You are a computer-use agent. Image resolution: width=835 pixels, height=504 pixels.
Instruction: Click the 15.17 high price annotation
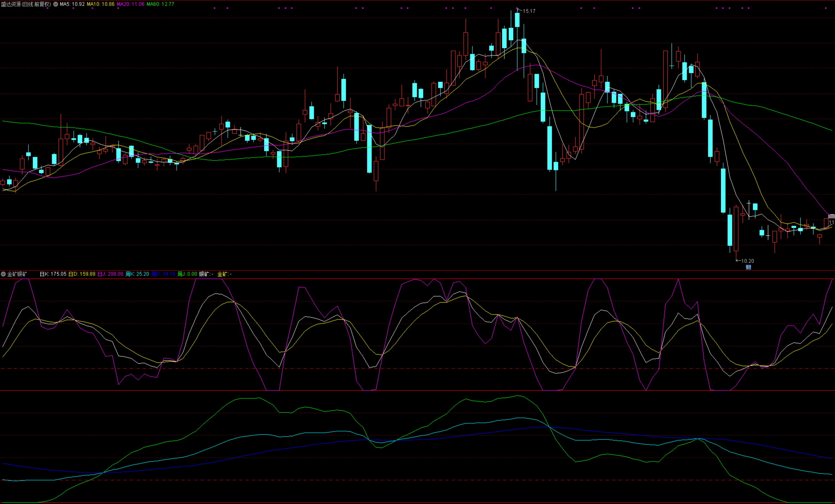click(529, 11)
